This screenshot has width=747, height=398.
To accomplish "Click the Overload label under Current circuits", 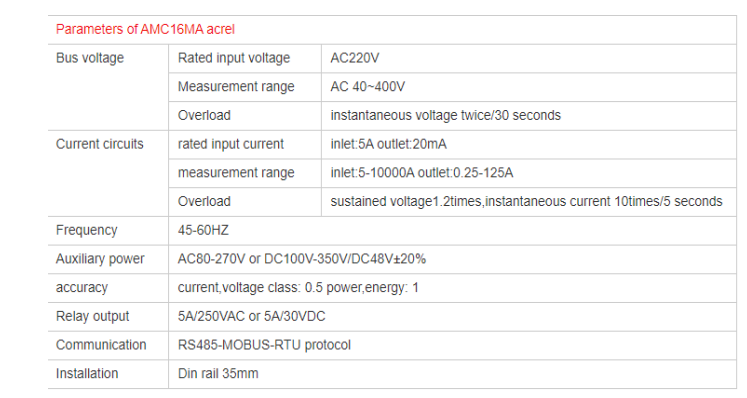I will pyautogui.click(x=204, y=201).
